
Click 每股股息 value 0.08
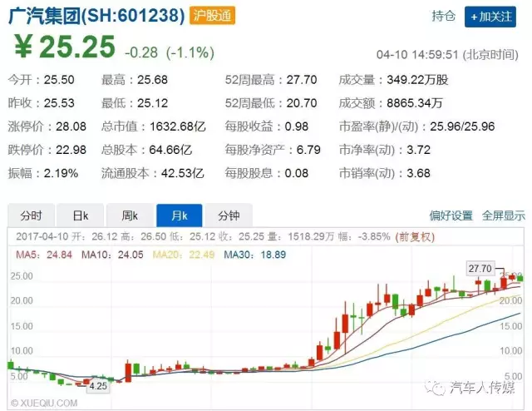pos(297,173)
